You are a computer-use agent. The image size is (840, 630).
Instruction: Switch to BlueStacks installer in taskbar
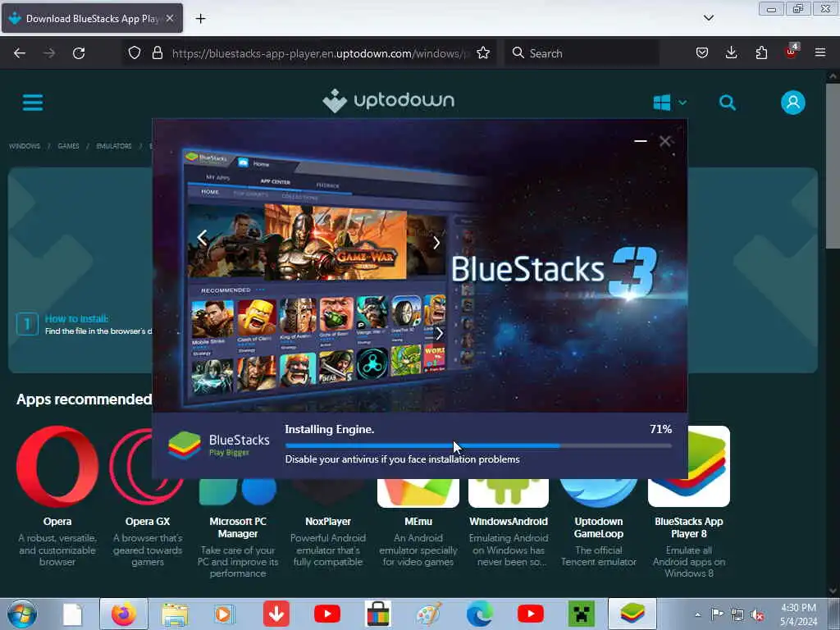pyautogui.click(x=632, y=614)
